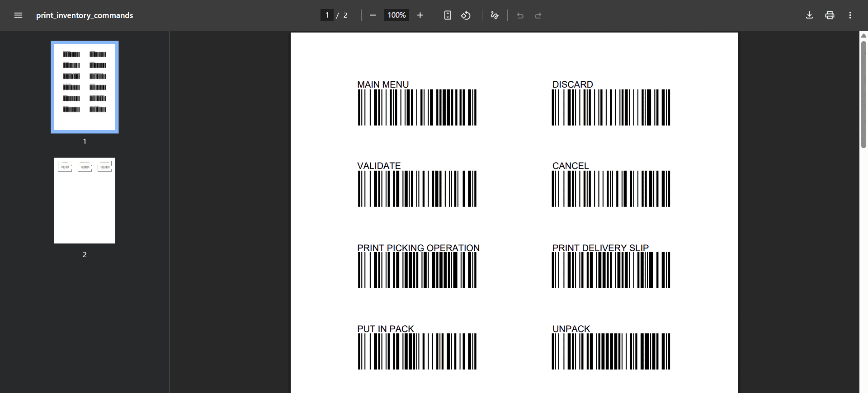Print the document

click(830, 15)
